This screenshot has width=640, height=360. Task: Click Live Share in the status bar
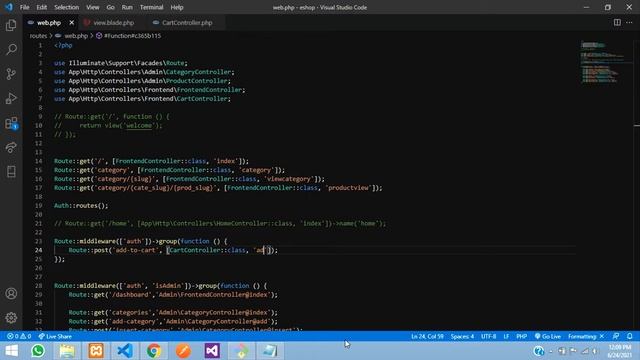[x=55, y=336]
